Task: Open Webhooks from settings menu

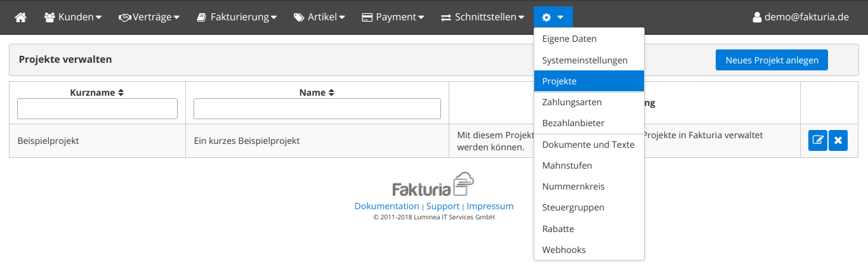Action: (563, 250)
